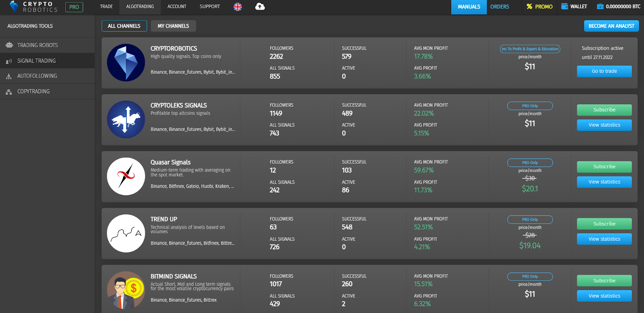Open the Trade menu
This screenshot has height=313, width=644.
tap(106, 6)
